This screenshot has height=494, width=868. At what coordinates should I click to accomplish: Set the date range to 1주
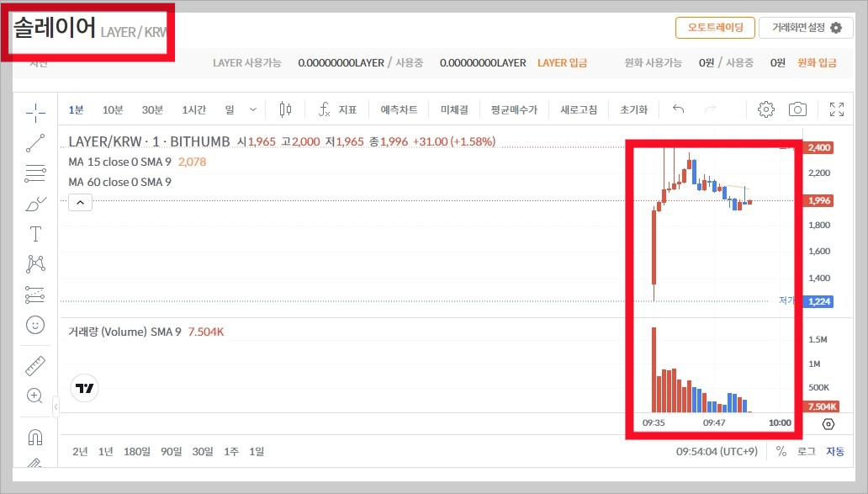[x=230, y=451]
